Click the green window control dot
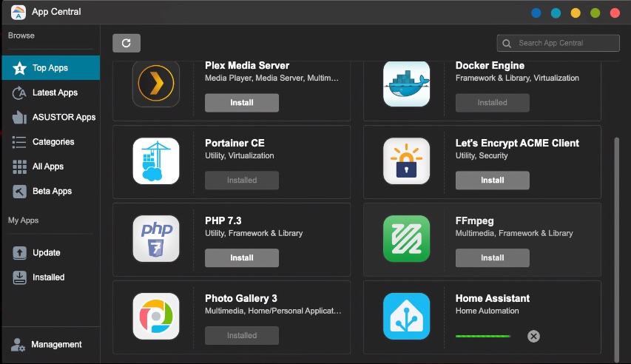The height and width of the screenshot is (364, 631). [595, 13]
